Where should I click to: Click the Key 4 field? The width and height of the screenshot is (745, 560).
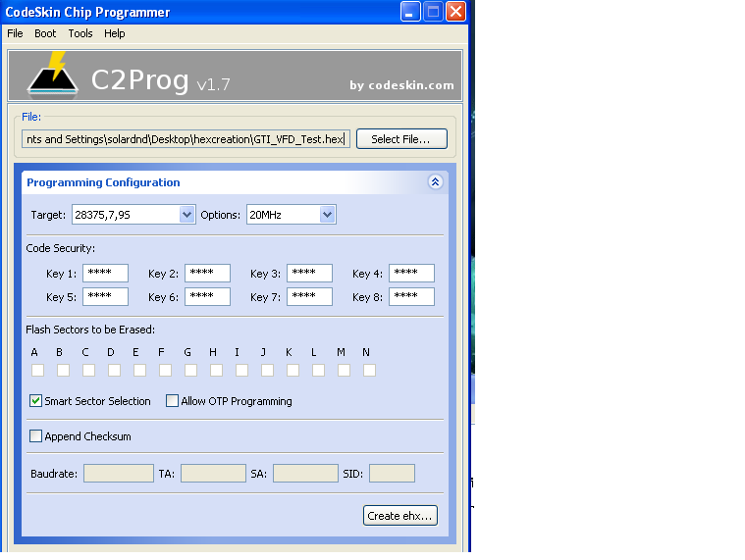pos(411,273)
